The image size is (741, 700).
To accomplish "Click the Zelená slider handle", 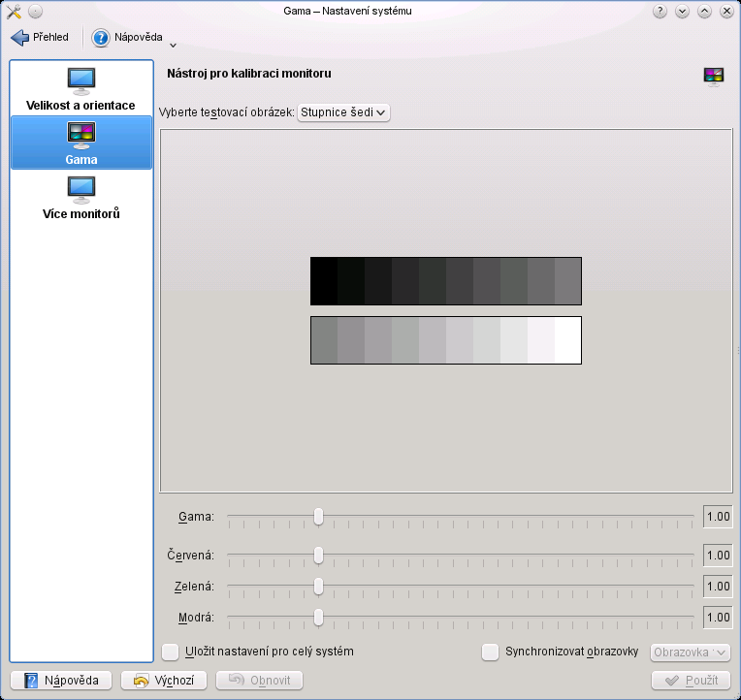I will [318, 587].
